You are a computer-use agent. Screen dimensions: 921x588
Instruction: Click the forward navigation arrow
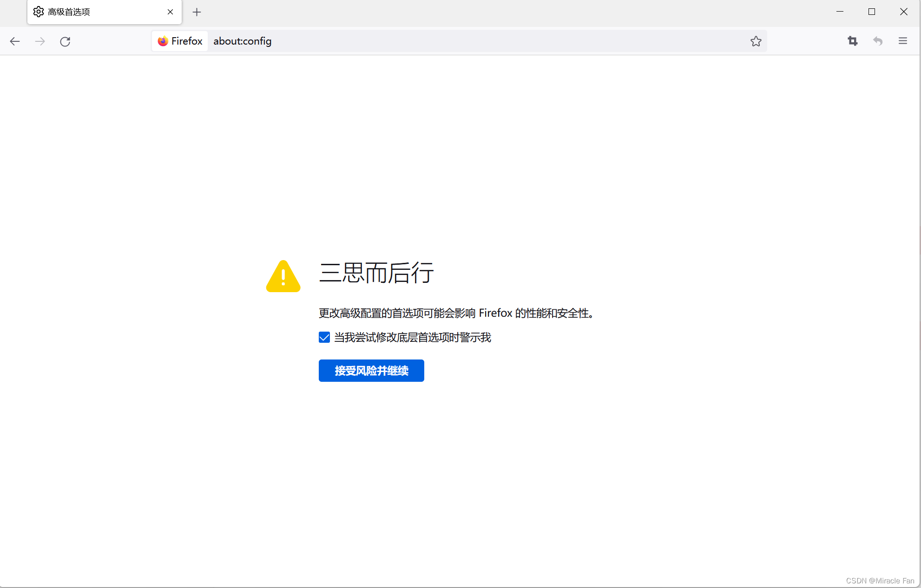pyautogui.click(x=40, y=41)
